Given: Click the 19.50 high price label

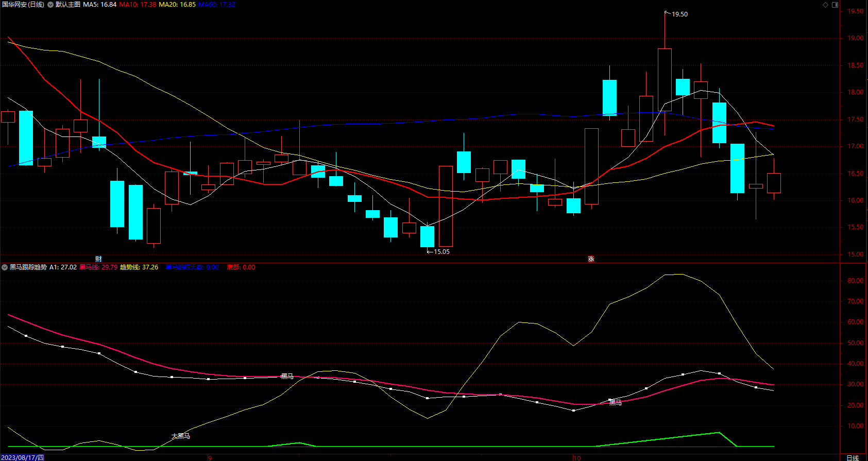Looking at the screenshot, I should click(679, 14).
